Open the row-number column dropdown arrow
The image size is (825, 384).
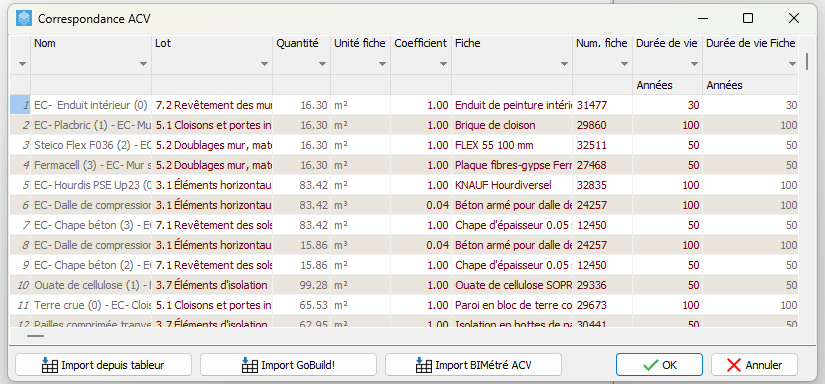click(22, 64)
